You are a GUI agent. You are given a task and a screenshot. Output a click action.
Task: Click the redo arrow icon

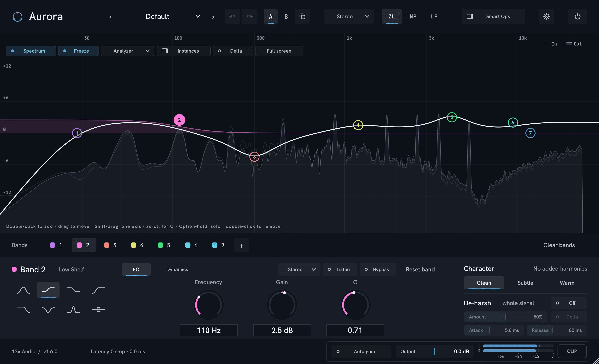249,17
